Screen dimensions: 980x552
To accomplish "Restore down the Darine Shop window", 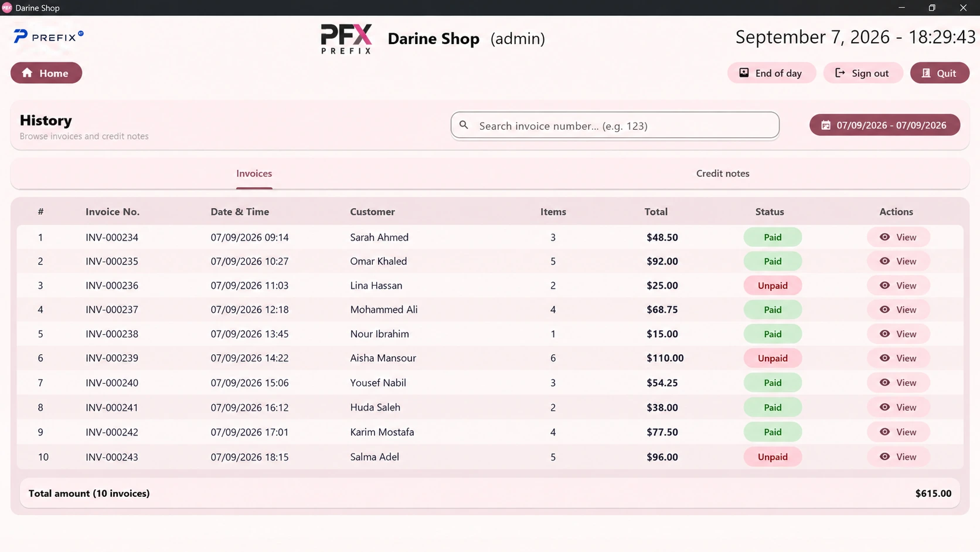I will pos(932,8).
